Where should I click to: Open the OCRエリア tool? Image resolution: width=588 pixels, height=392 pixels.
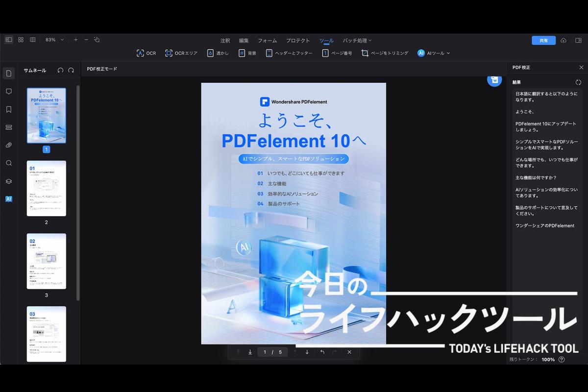coord(181,52)
